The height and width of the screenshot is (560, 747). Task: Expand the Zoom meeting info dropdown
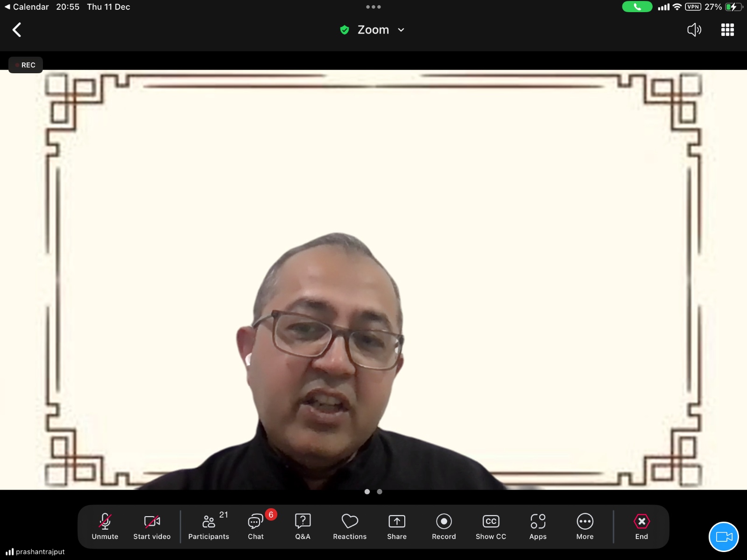[x=401, y=30]
